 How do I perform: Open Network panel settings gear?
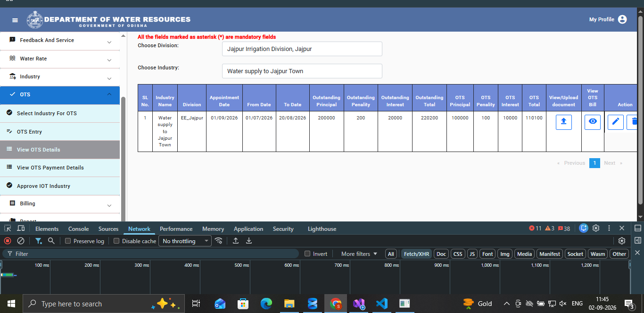click(x=622, y=241)
